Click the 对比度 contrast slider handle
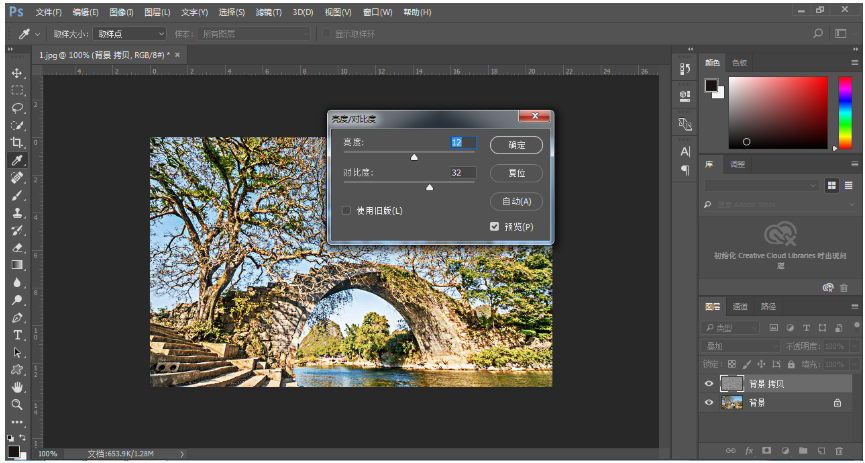 click(x=430, y=187)
